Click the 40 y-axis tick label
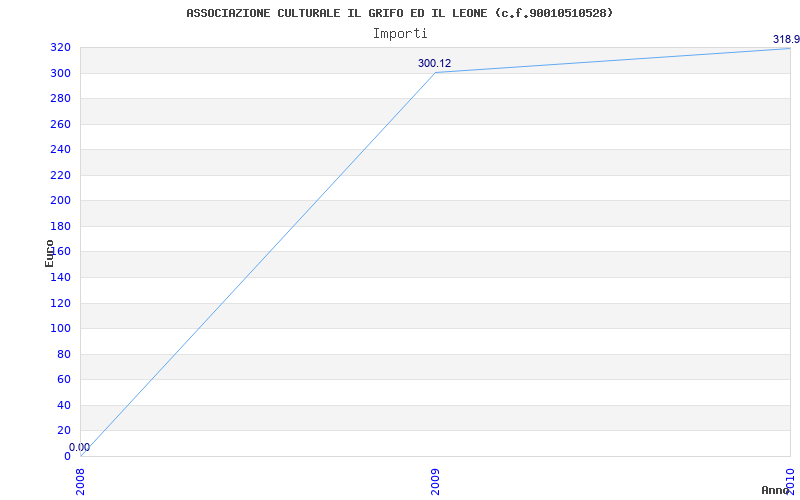 coord(64,405)
